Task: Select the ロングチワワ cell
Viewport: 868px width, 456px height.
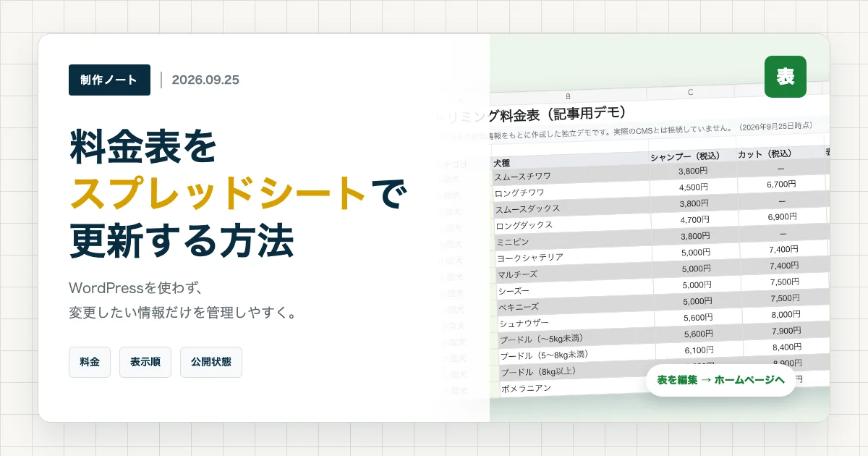Action: pyautogui.click(x=572, y=192)
